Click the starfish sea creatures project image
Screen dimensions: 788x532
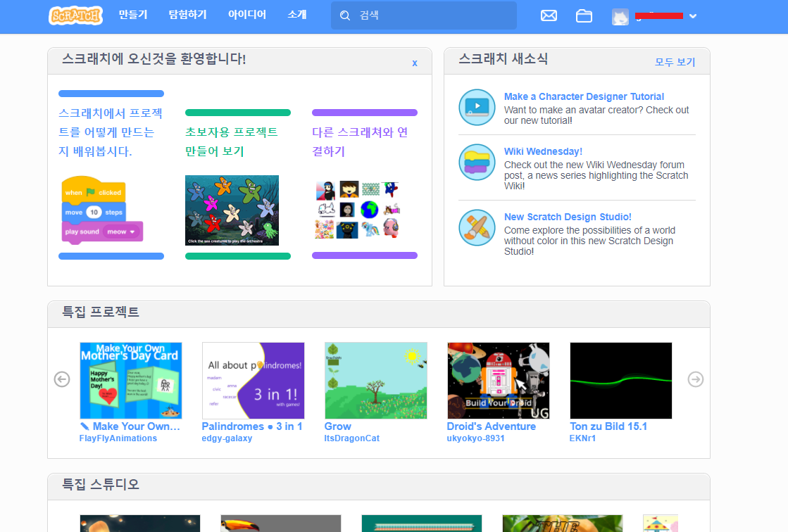(x=232, y=210)
